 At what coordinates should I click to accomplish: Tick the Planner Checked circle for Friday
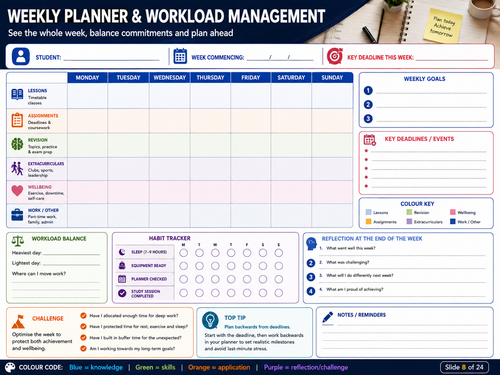coord(247,279)
